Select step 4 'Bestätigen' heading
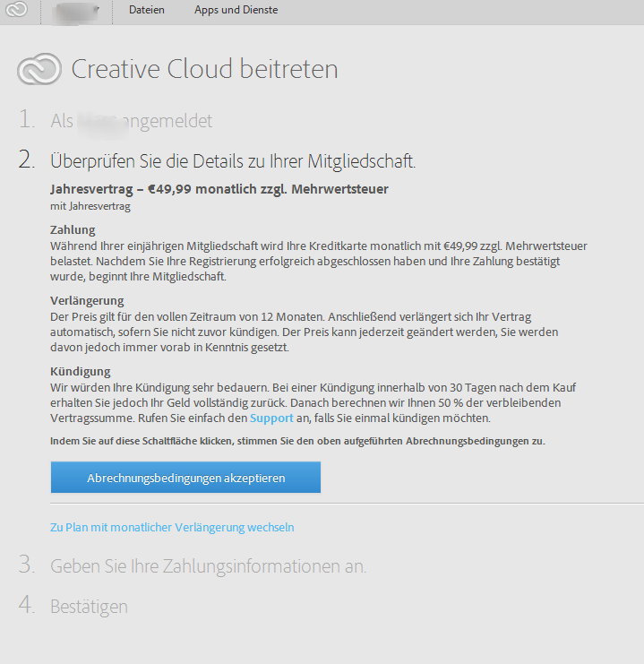The height and width of the screenshot is (664, 644). [x=89, y=607]
